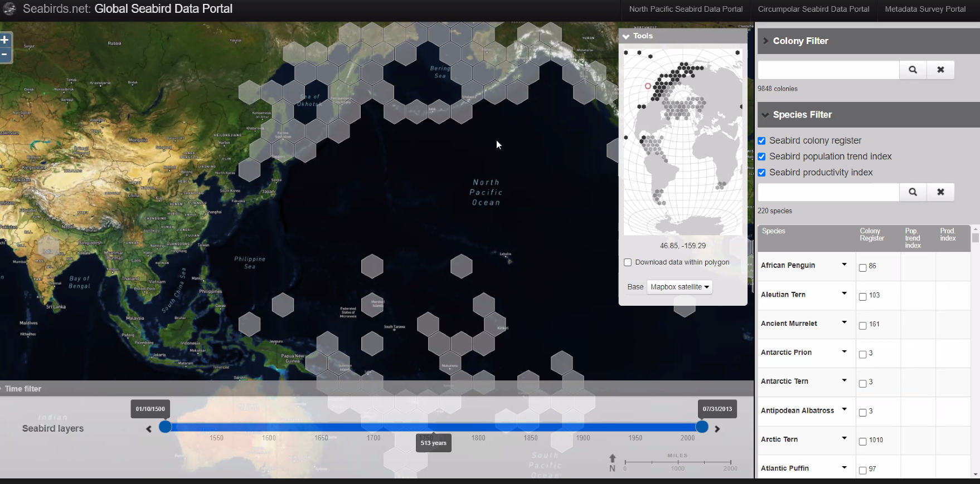Viewport: 980px width, 484px height.
Task: Collapse the Tools panel
Action: (x=626, y=36)
